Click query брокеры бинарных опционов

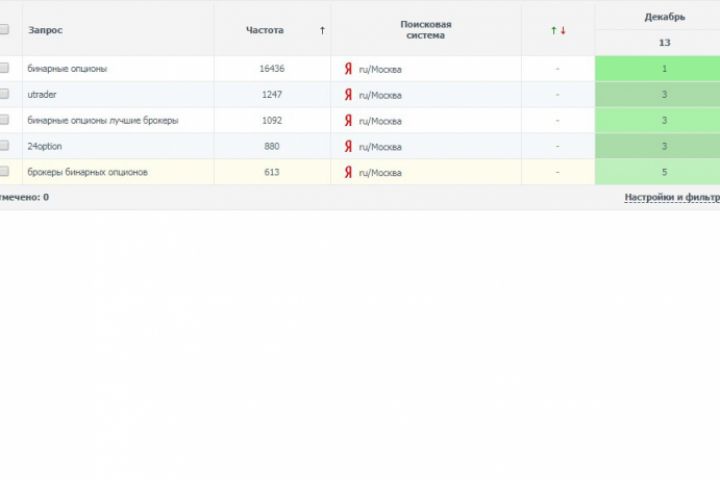[x=87, y=172]
